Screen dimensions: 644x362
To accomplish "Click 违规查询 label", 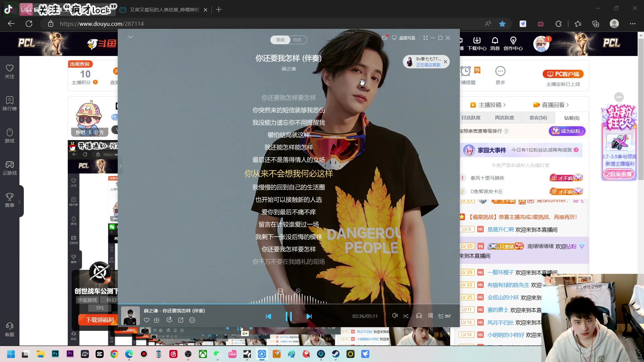I will coord(80,64).
